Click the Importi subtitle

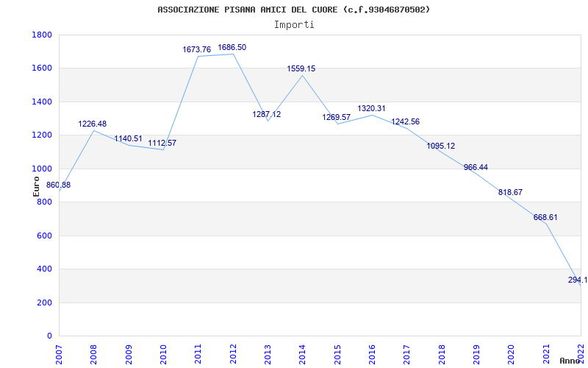coord(294,25)
